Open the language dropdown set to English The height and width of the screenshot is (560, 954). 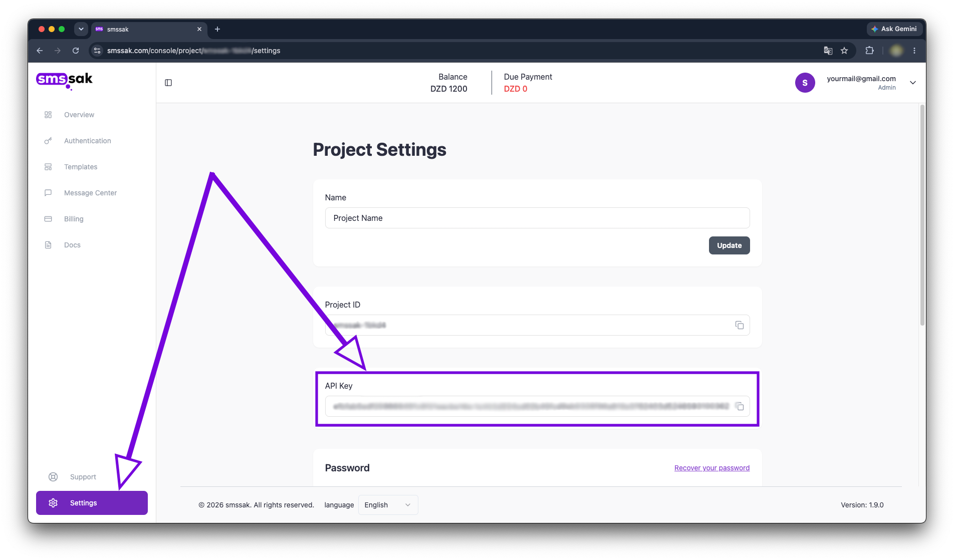[x=388, y=505]
